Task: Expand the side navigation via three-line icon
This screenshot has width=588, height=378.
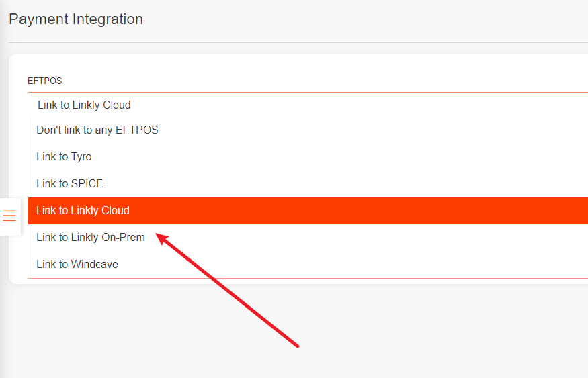Action: [9, 216]
